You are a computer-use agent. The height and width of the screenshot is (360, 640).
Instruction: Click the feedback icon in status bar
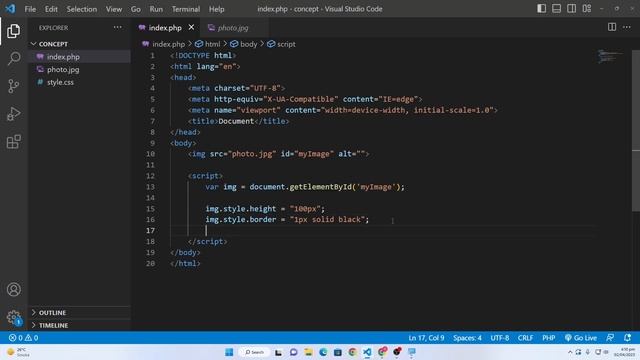pos(610,338)
